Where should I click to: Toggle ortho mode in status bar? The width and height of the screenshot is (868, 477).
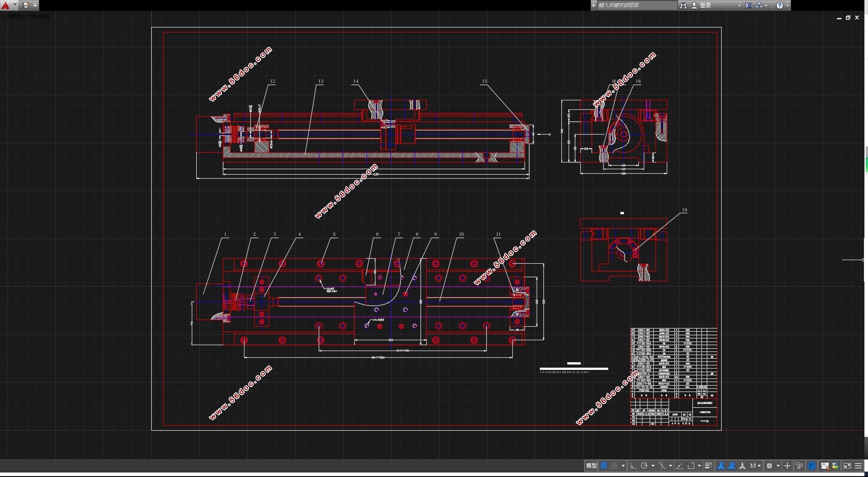633,466
